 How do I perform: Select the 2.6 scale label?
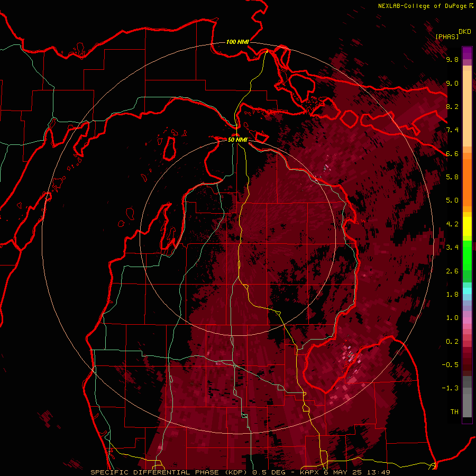452,271
